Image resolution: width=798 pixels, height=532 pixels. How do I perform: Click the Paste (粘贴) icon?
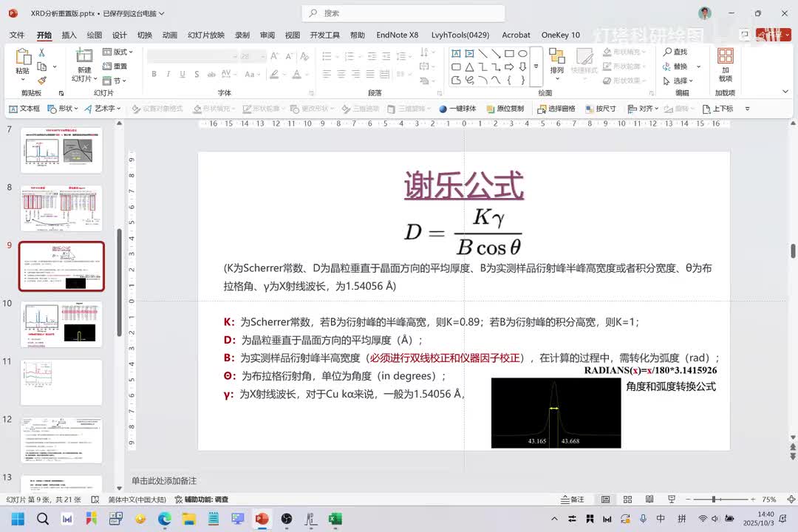pyautogui.click(x=22, y=56)
